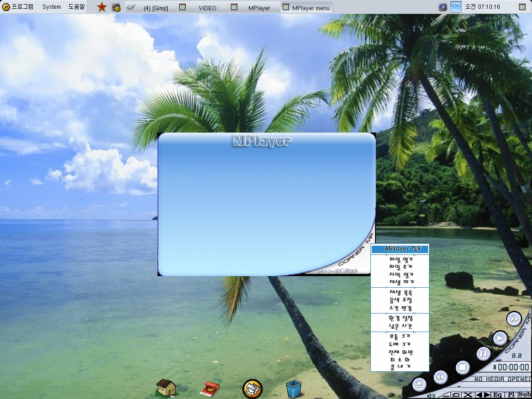
Task: Click the round rewind button
Action: pos(441,378)
